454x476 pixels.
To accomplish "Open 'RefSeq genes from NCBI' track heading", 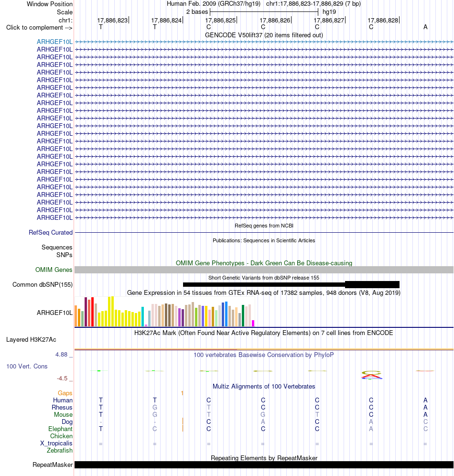I will (264, 226).
